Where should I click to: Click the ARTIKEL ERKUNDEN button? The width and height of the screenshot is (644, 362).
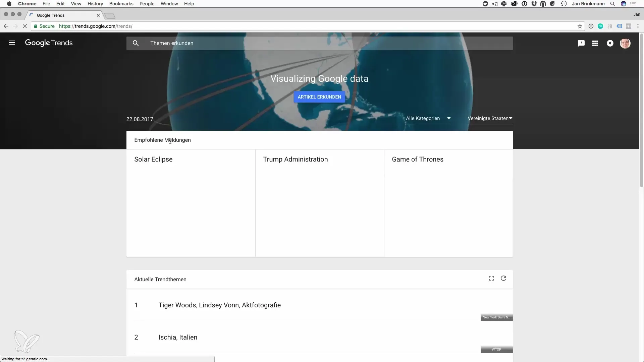pyautogui.click(x=319, y=97)
